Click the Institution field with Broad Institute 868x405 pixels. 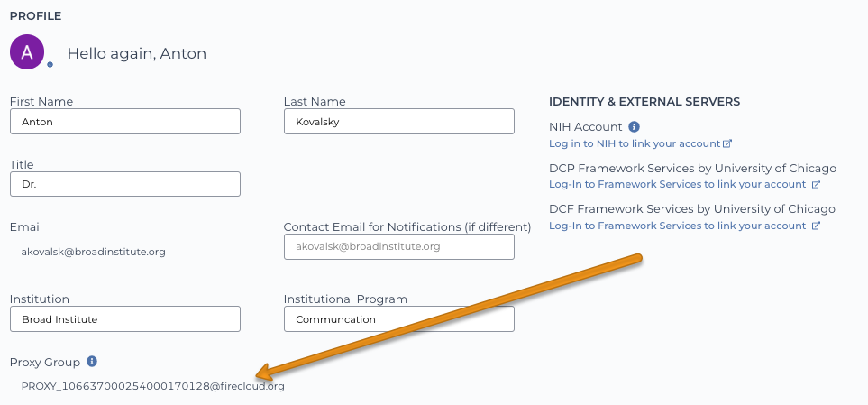125,319
